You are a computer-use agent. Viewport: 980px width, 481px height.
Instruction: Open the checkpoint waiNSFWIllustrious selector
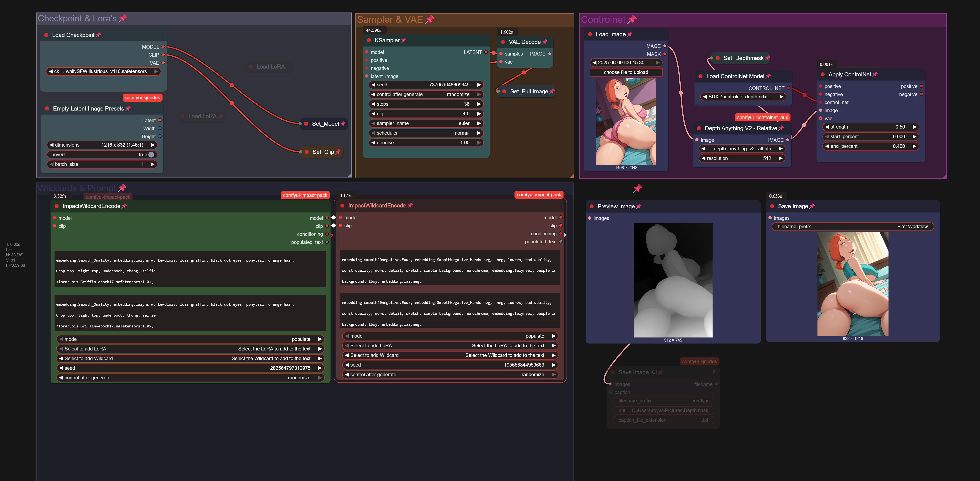pyautogui.click(x=103, y=71)
